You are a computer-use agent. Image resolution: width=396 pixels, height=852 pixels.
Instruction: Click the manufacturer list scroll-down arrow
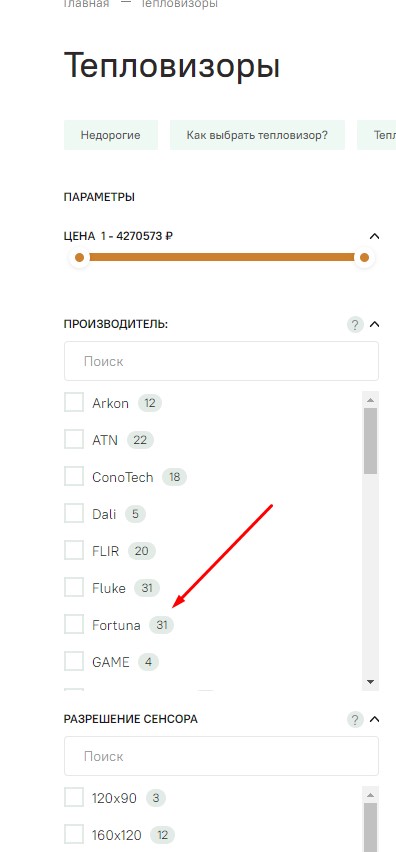point(370,681)
